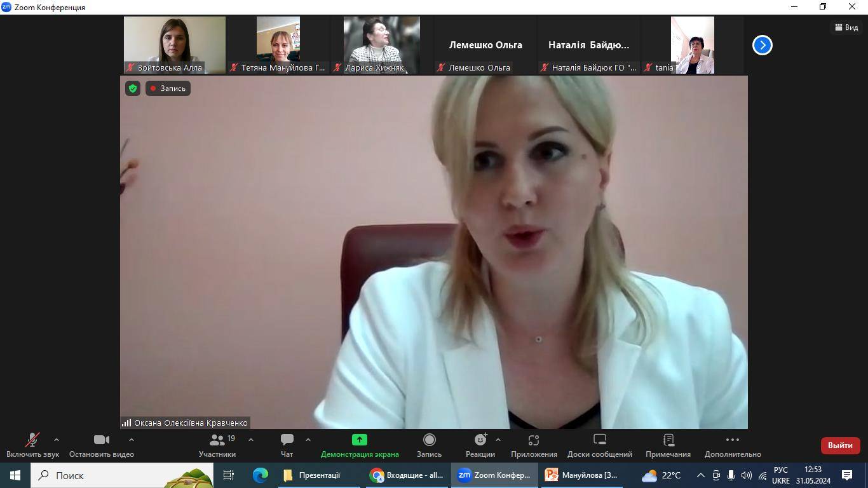Expand participants options arrow
This screenshot has height=488, width=868.
pyautogui.click(x=251, y=440)
